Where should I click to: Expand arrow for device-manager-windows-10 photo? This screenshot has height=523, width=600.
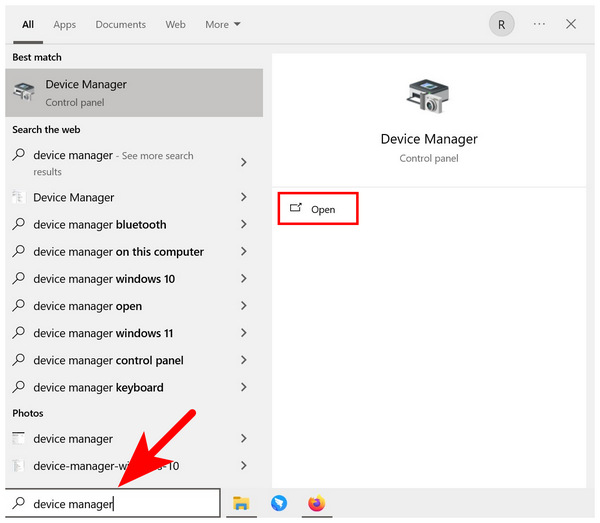point(244,466)
